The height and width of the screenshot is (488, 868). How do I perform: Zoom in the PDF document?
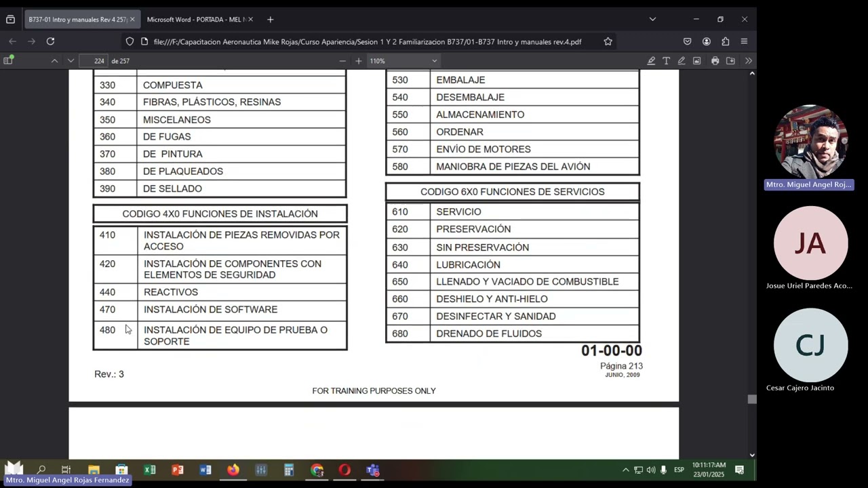click(x=359, y=61)
